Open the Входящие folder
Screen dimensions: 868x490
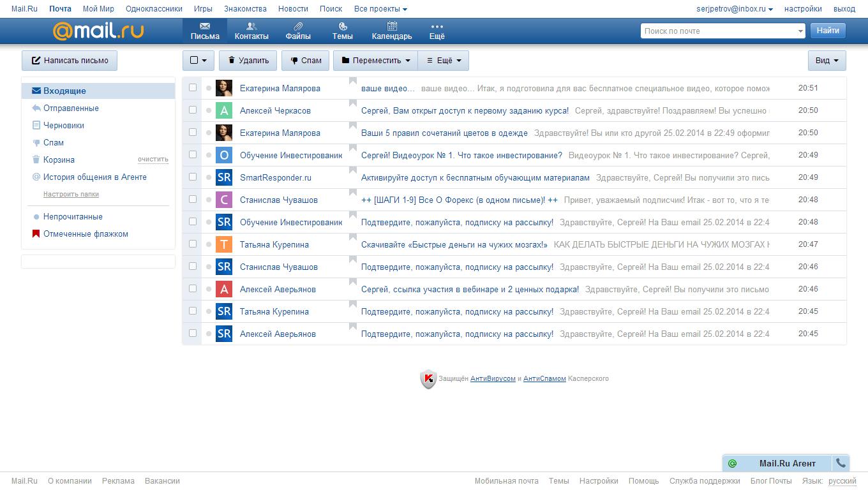point(98,91)
